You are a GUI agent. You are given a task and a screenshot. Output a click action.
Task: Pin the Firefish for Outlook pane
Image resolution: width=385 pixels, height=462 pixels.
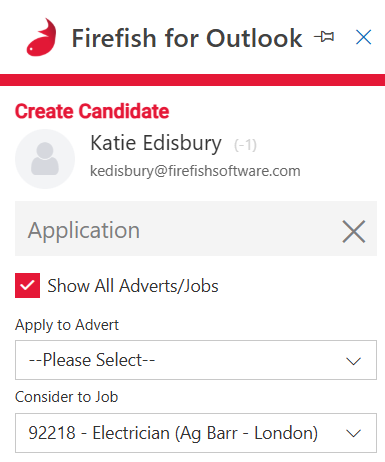324,37
